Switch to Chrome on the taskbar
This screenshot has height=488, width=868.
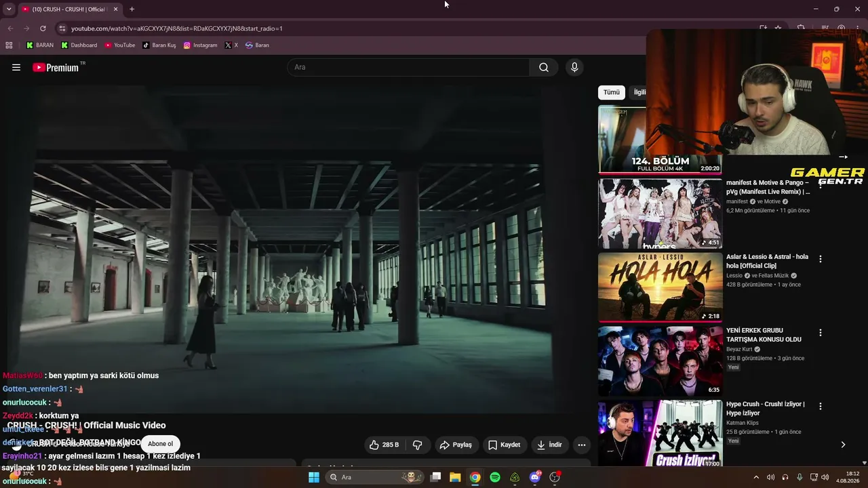click(x=475, y=477)
